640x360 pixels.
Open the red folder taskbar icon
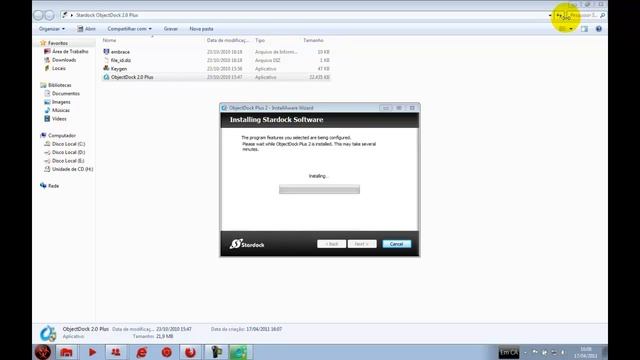pyautogui.click(x=67, y=352)
